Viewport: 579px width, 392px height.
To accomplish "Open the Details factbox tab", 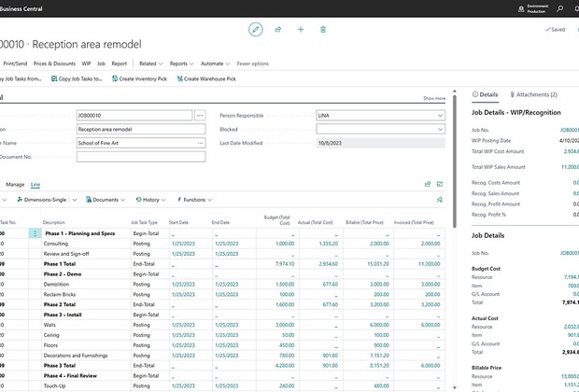I will click(486, 94).
